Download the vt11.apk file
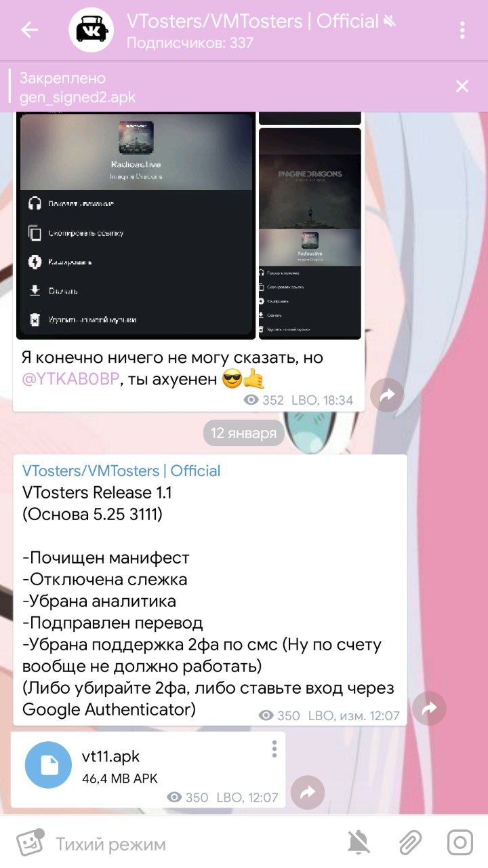 [x=48, y=765]
